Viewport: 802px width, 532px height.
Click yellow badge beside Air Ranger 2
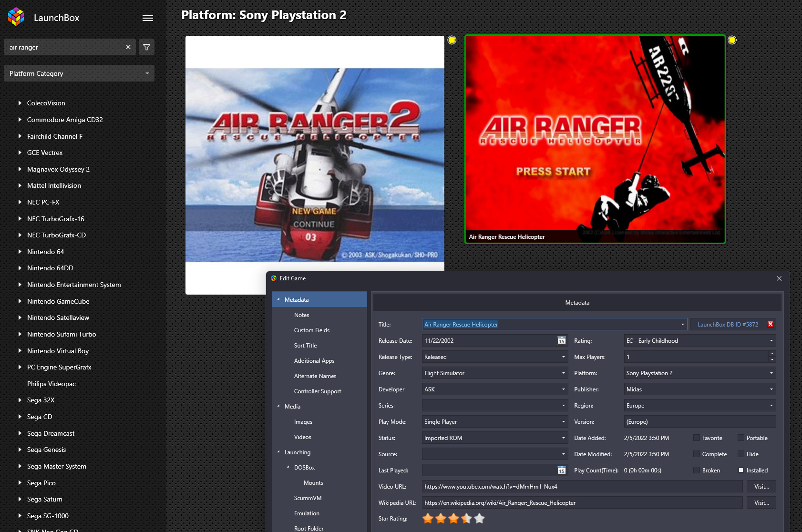pyautogui.click(x=452, y=40)
